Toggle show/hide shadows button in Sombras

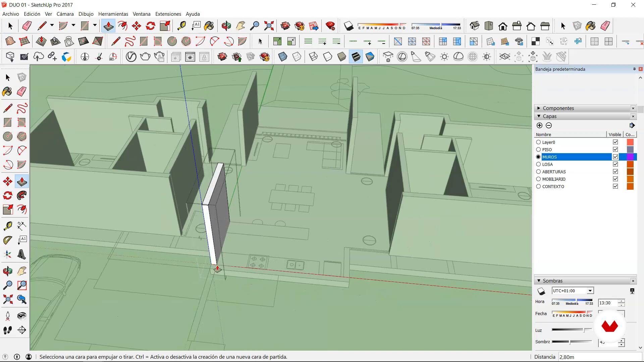coord(541,291)
